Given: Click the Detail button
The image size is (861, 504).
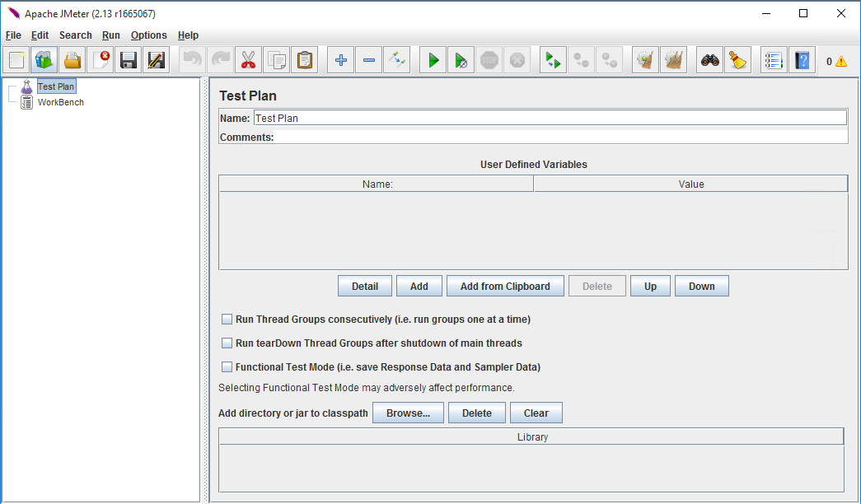Looking at the screenshot, I should click(365, 286).
